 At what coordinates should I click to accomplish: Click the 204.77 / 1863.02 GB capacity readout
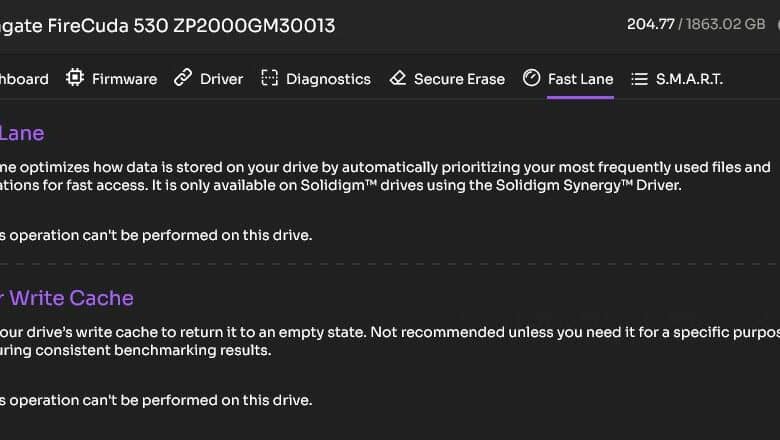click(696, 24)
